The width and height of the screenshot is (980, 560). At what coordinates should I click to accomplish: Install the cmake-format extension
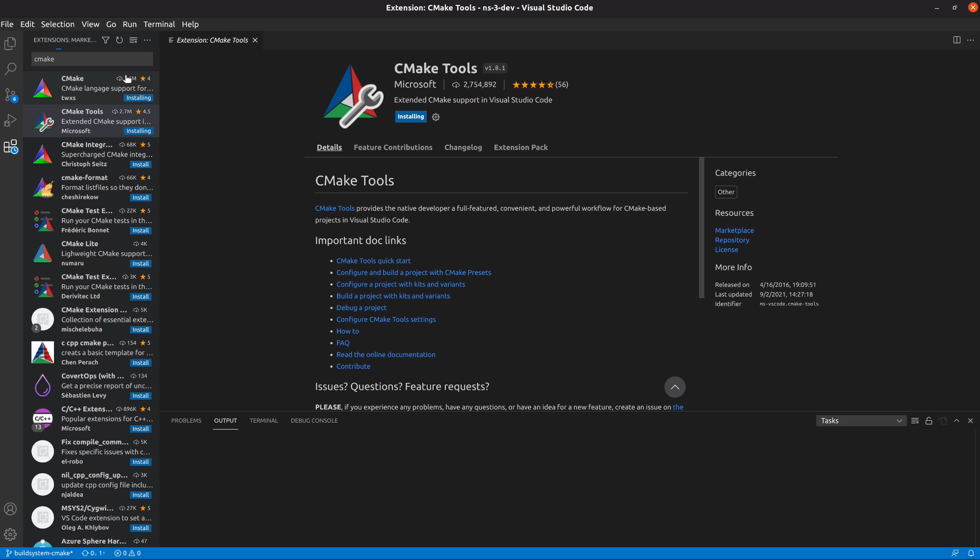140,198
